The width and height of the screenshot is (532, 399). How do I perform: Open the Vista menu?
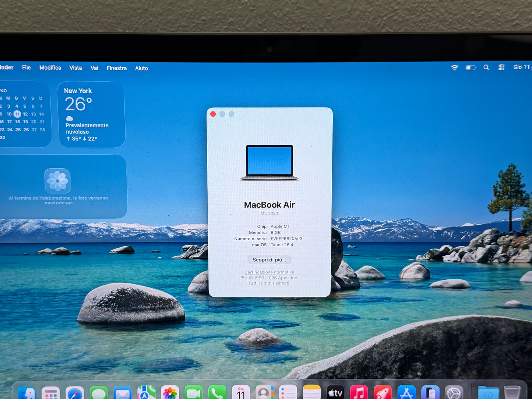point(75,68)
